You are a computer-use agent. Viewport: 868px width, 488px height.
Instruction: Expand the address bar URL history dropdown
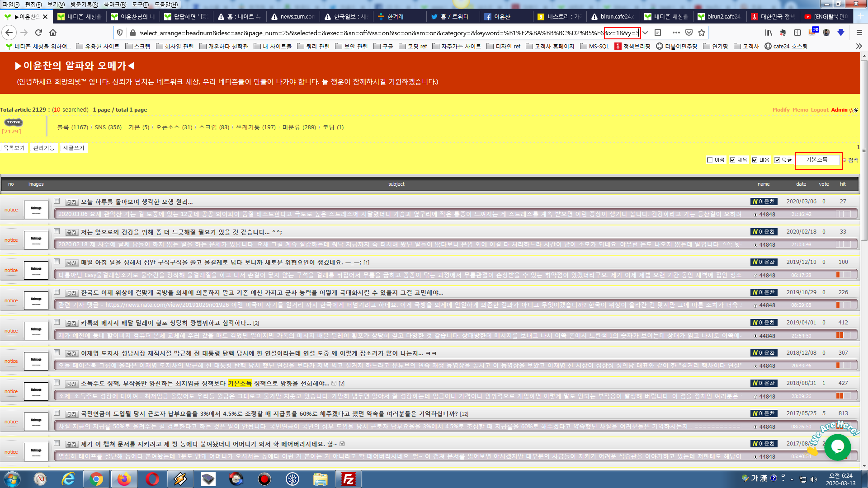646,33
